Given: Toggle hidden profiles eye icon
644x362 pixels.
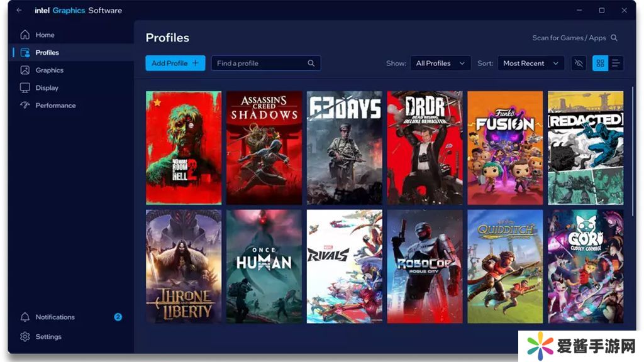Looking at the screenshot, I should [x=579, y=63].
